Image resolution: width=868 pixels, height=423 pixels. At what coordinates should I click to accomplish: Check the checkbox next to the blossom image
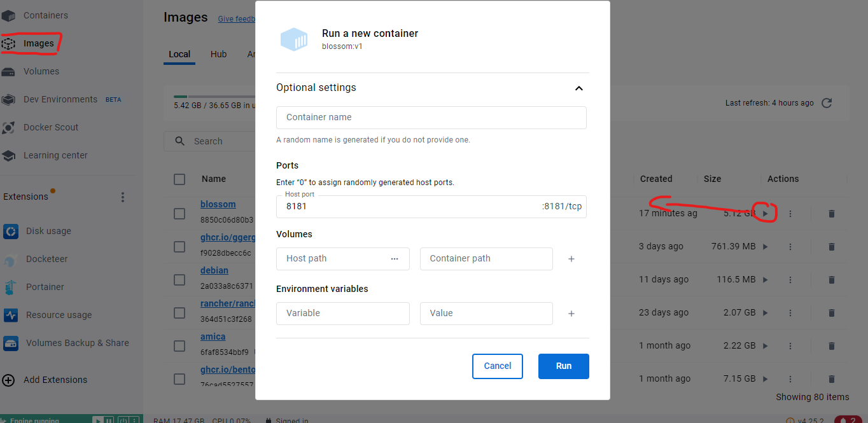179,214
